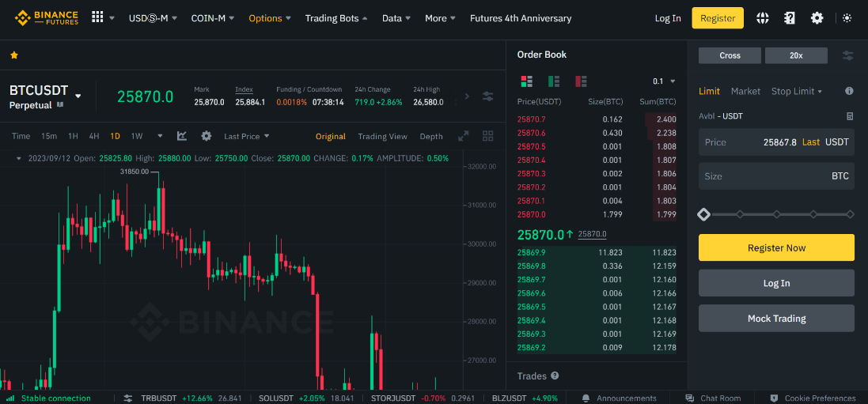Click the order type info icon

tap(849, 91)
